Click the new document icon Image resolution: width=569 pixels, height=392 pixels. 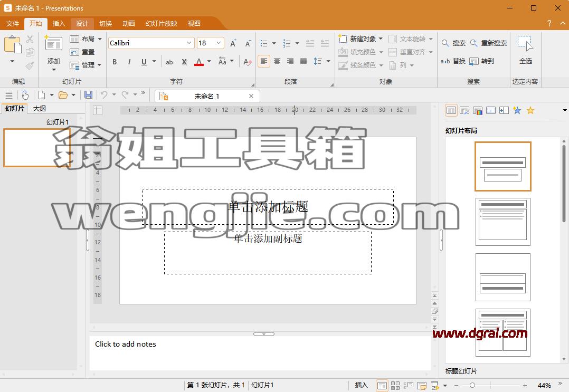click(42, 95)
